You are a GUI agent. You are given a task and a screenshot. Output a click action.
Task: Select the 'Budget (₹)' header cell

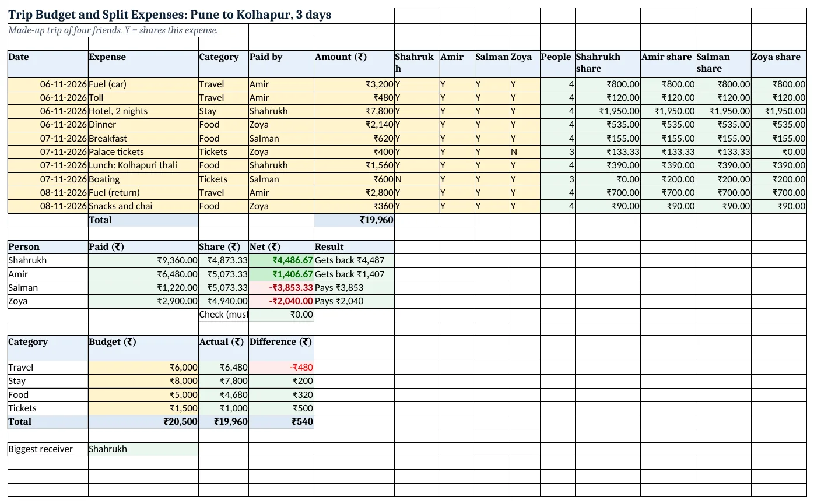(x=143, y=348)
